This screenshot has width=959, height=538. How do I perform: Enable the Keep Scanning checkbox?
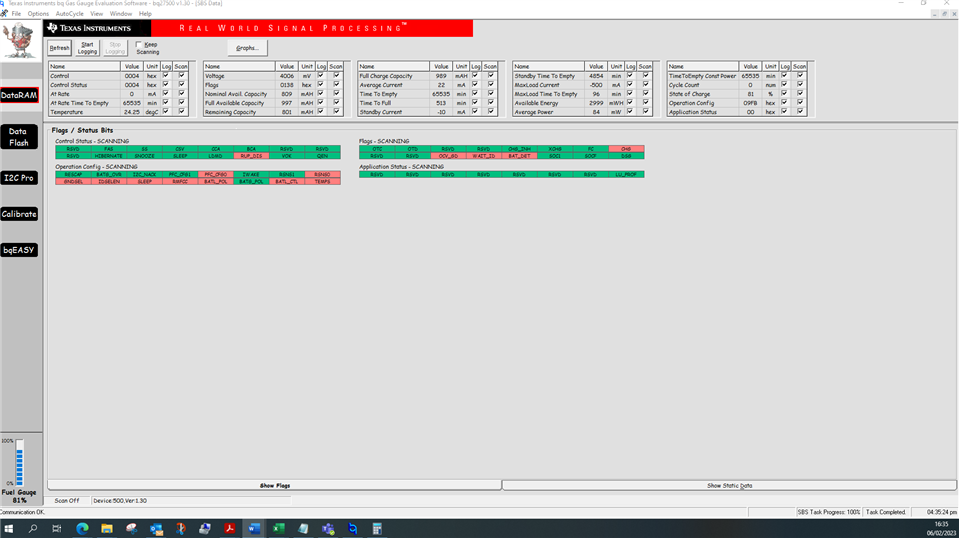pos(139,45)
